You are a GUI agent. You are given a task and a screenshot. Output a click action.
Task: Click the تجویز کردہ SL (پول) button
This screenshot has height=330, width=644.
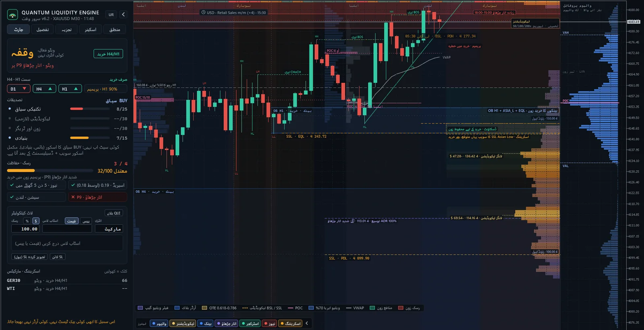point(29,257)
